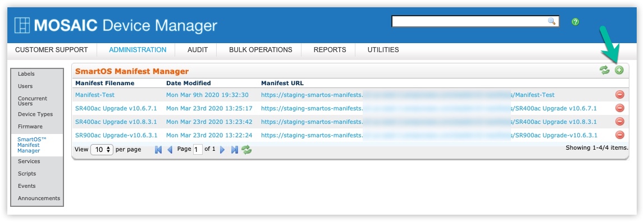Sort by Manifest Filename column header
The height and width of the screenshot is (222, 644).
105,84
